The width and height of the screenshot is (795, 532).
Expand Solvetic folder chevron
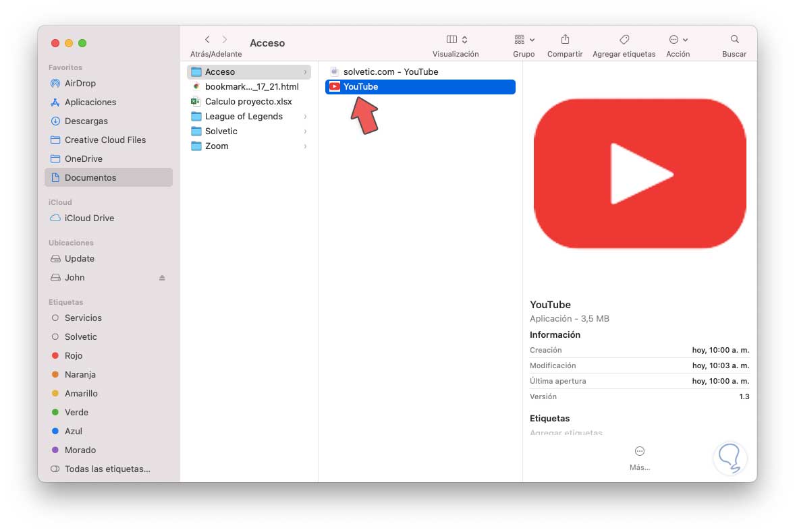click(x=305, y=131)
